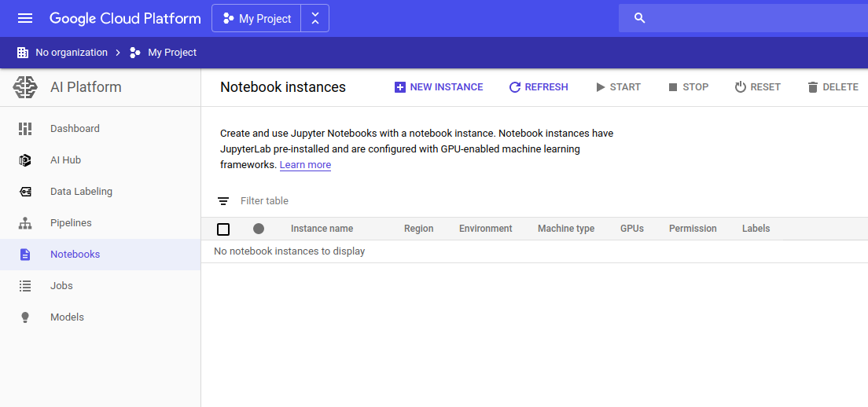
Task: Open the Learn more link
Action: coord(305,165)
